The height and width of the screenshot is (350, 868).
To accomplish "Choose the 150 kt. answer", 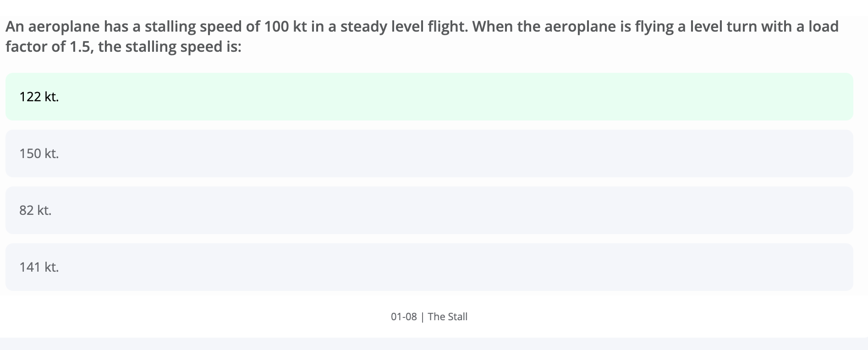I will [429, 153].
